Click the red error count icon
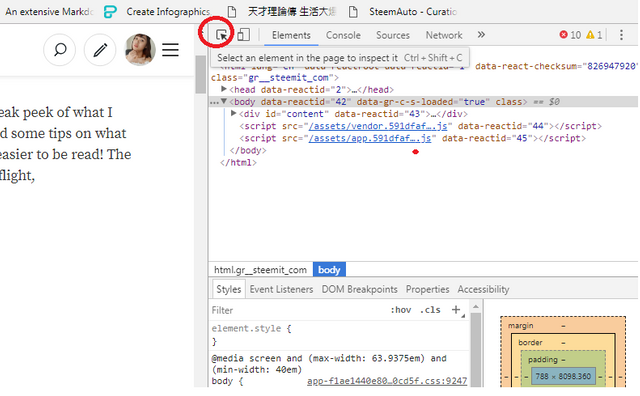 pos(563,35)
